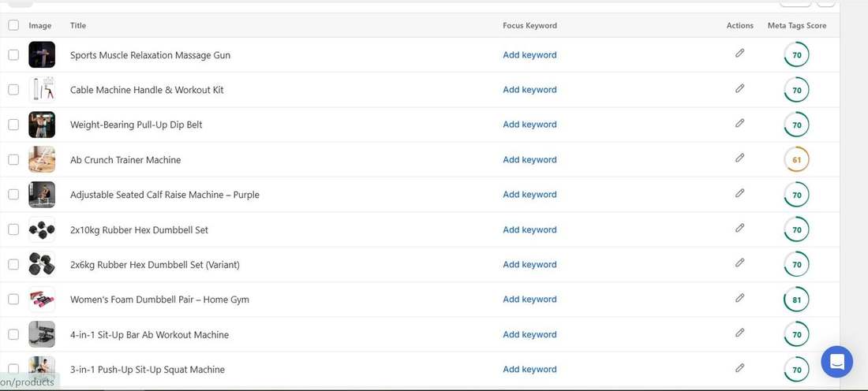The height and width of the screenshot is (391, 868).
Task: Open title 3-in-1 Push-Up Sit-Up Squat Machine
Action: coord(148,369)
